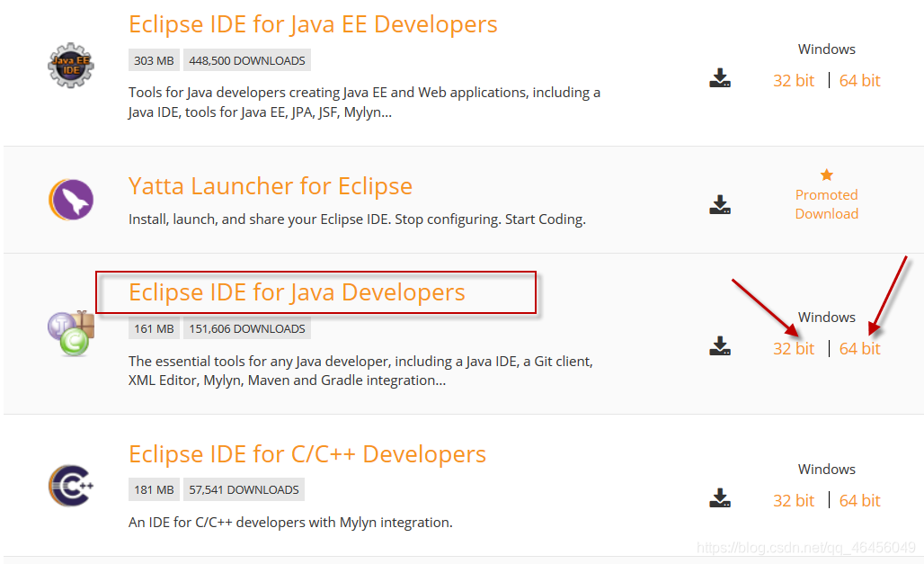
Task: Select 32 bit for Java EE Developers
Action: 793,81
